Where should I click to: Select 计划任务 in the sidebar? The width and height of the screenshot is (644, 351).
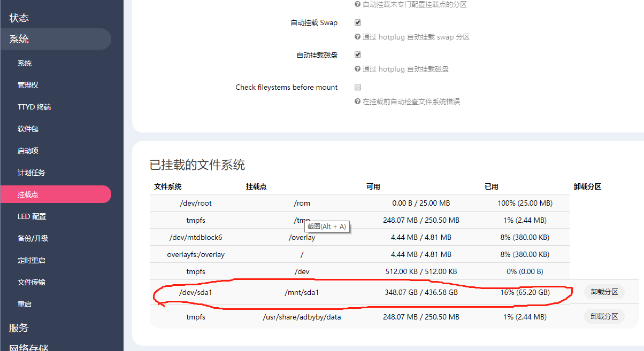point(31,173)
